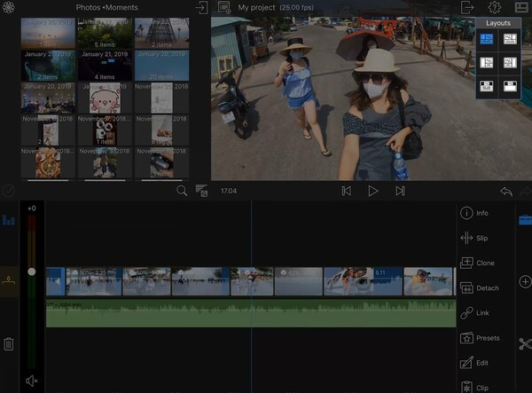The image size is (532, 393).
Task: Choose the bottom-right layout option
Action: [x=510, y=86]
